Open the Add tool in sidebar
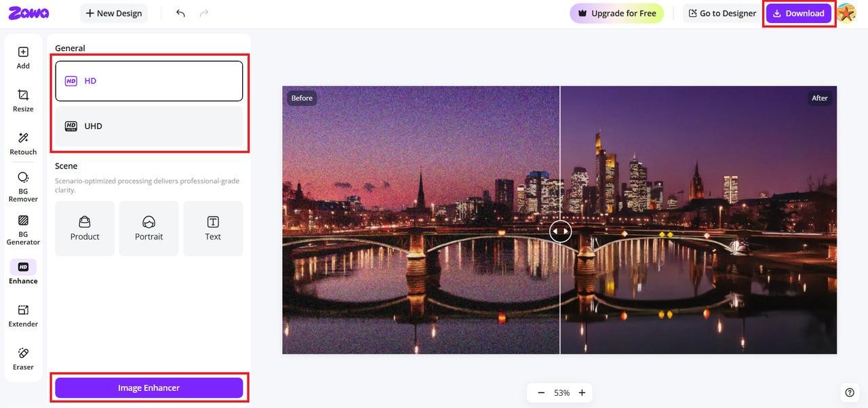The height and width of the screenshot is (408, 868). click(23, 58)
